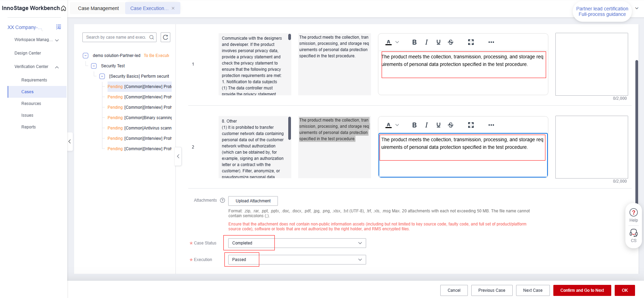Open the CS customer service icon

click(x=634, y=235)
